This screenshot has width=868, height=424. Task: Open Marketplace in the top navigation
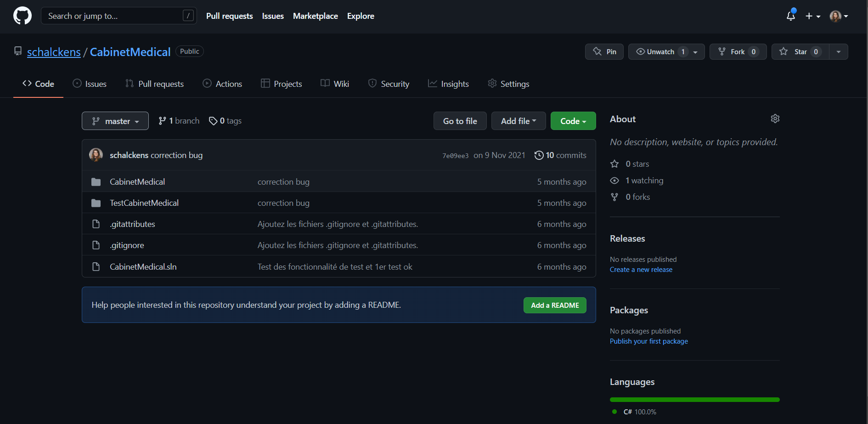(x=316, y=16)
